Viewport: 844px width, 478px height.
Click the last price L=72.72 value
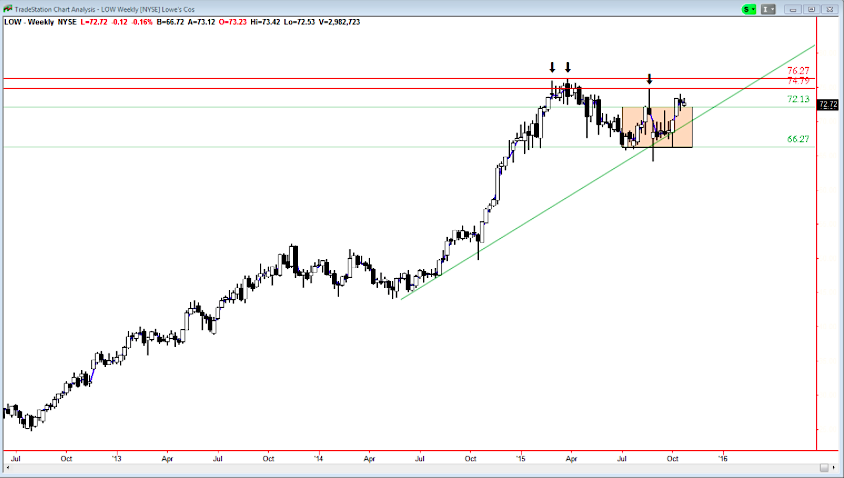[x=94, y=22]
